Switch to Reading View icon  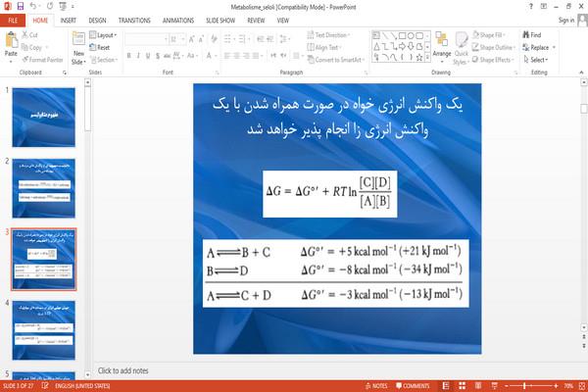point(478,385)
